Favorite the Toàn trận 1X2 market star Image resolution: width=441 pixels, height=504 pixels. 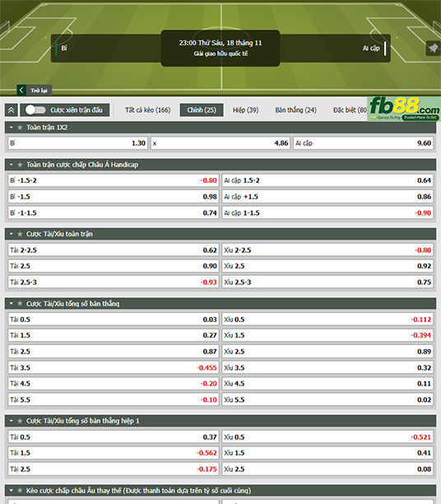pos(20,128)
